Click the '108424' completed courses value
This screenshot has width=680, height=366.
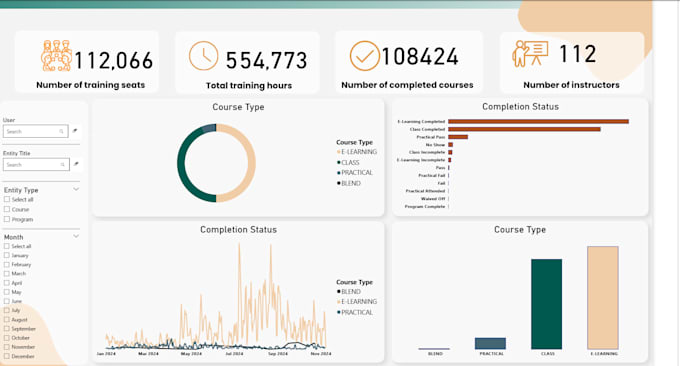click(x=419, y=56)
